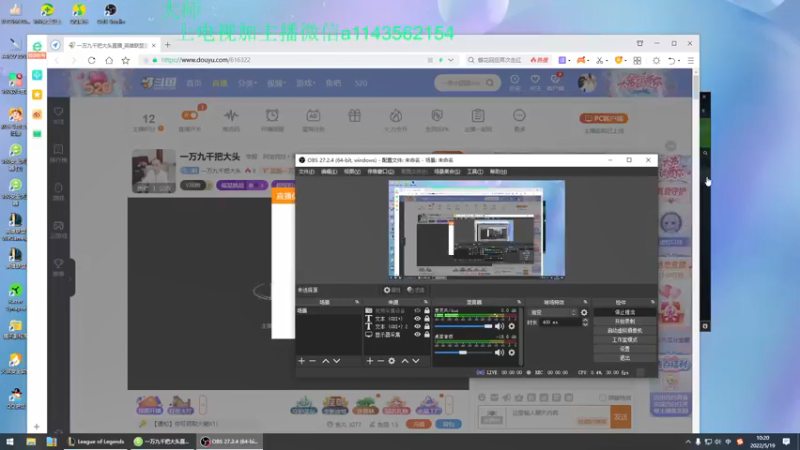Viewport: 800px width, 450px height.
Task: Pop out the OBS audio mixer dock
Action: click(x=519, y=302)
